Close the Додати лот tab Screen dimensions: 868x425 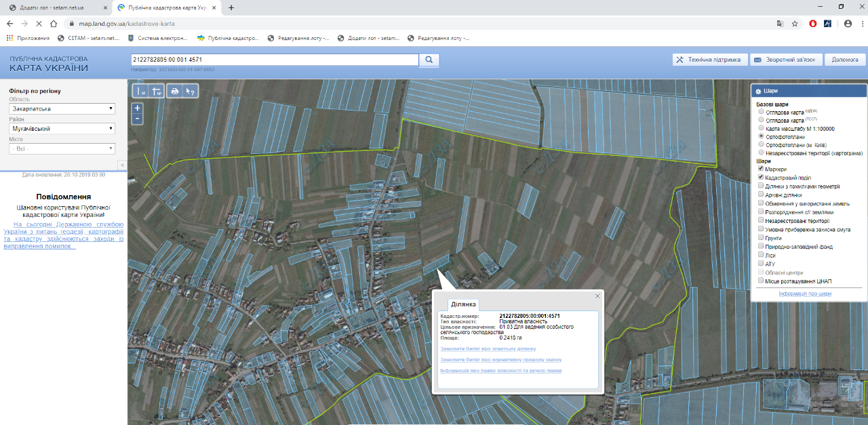tap(104, 7)
